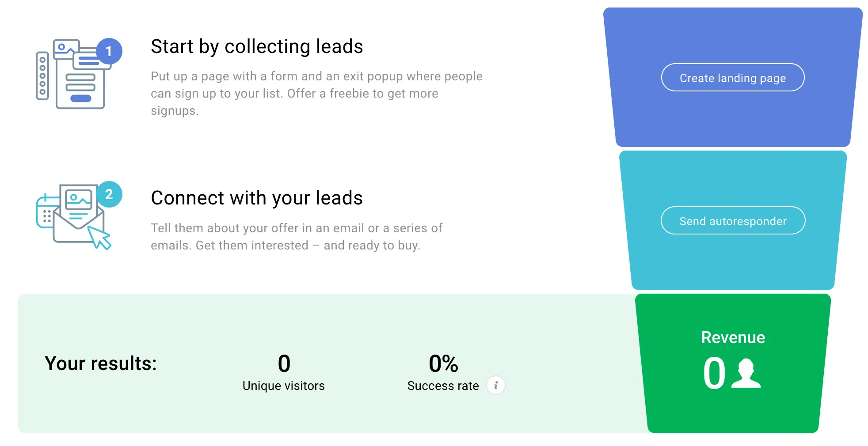Screen dimensions: 868x446
Task: Open the Success rate info icon
Action: (496, 386)
